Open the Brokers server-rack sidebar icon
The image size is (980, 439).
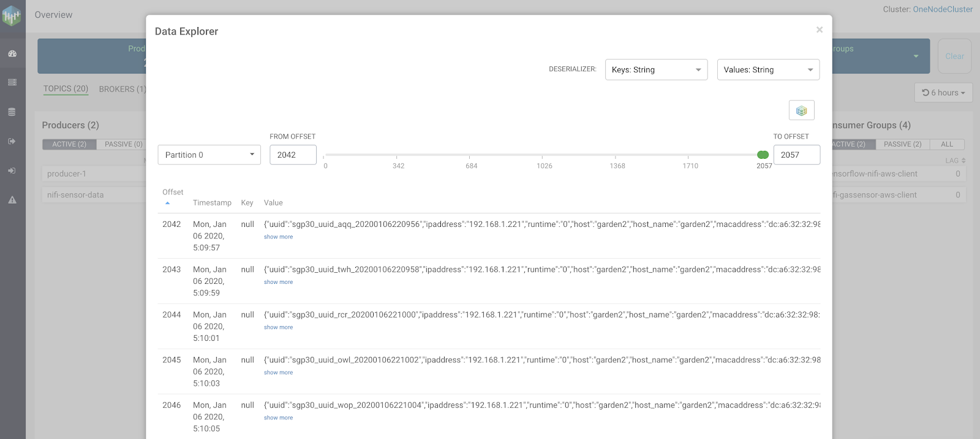click(x=12, y=82)
